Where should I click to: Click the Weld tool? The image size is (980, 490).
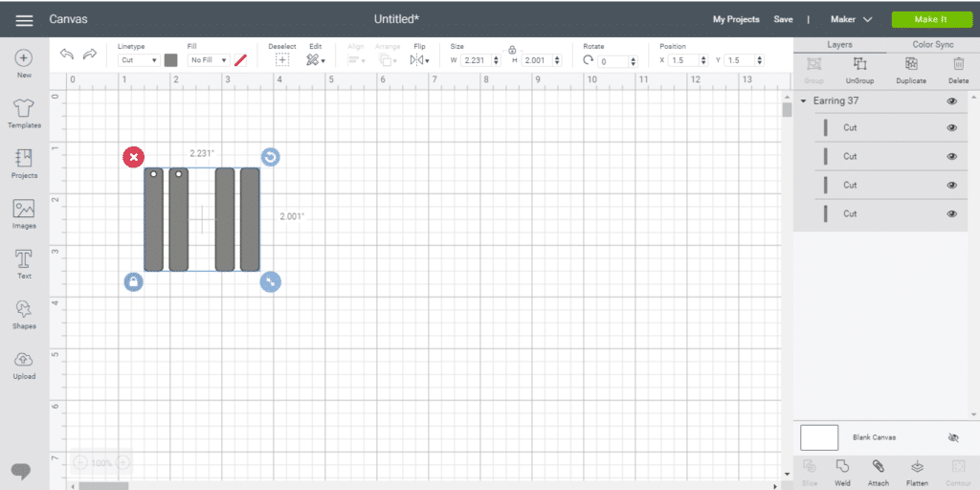tap(842, 470)
